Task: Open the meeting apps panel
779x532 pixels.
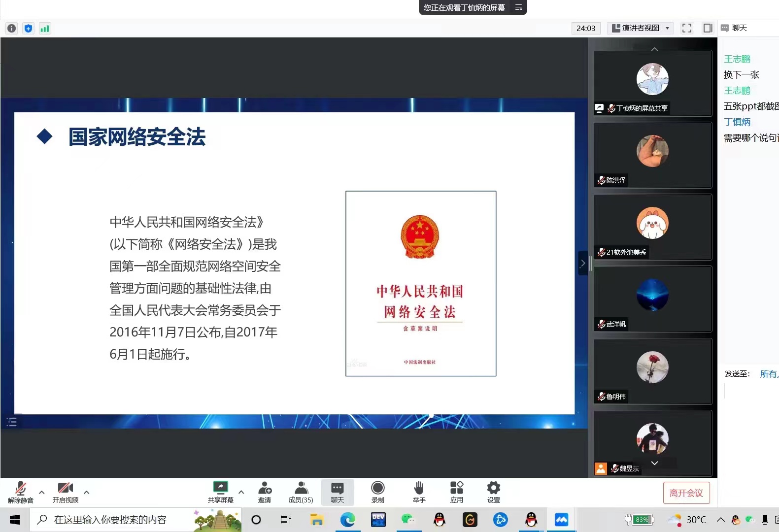Action: tap(456, 492)
